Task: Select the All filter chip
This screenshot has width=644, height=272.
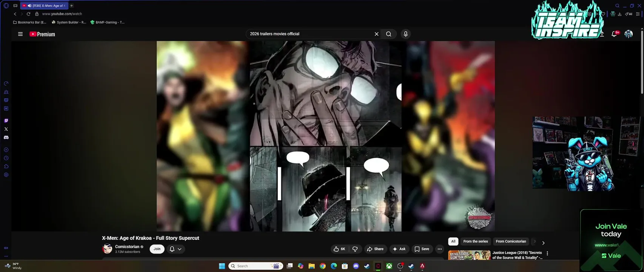Action: tap(453, 241)
